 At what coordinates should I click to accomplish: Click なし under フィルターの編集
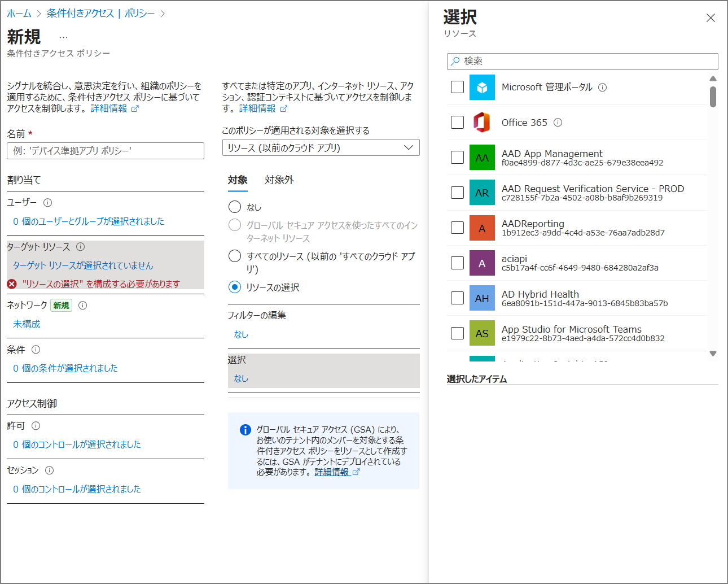[x=241, y=334]
